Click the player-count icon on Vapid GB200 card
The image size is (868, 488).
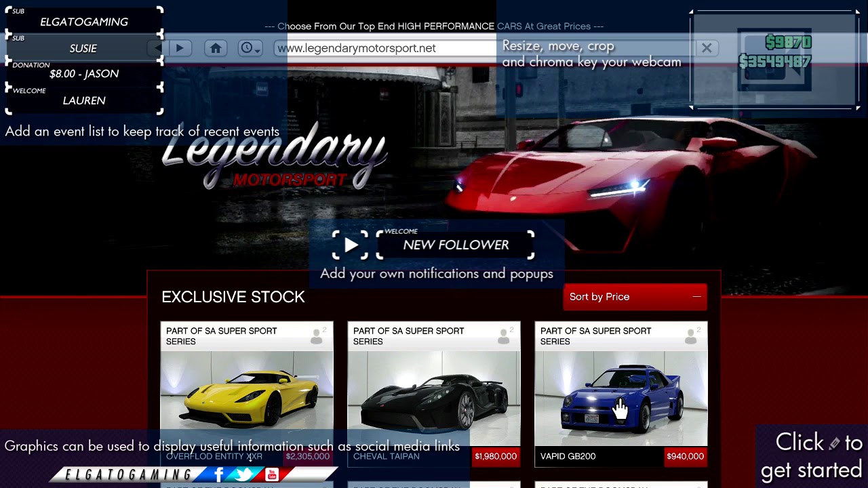[x=692, y=335]
